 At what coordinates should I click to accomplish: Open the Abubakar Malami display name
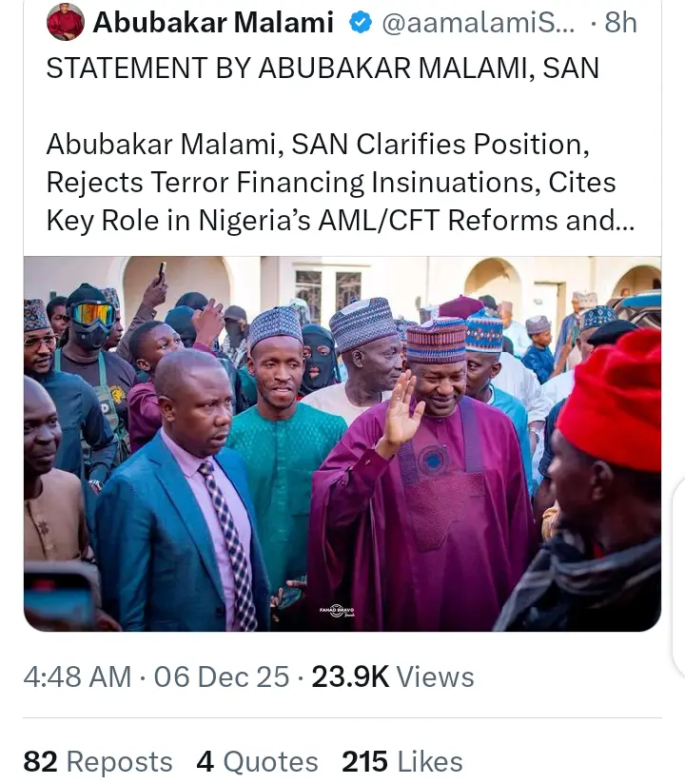[212, 24]
